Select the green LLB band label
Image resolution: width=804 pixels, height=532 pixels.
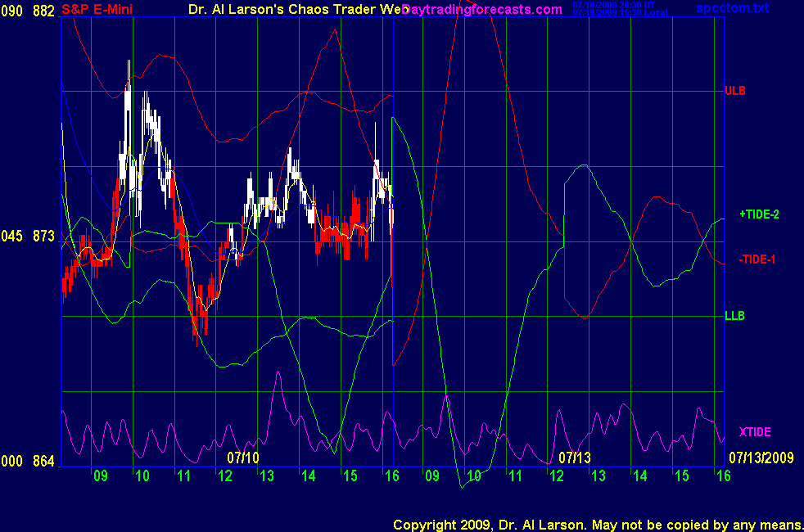pyautogui.click(x=734, y=316)
